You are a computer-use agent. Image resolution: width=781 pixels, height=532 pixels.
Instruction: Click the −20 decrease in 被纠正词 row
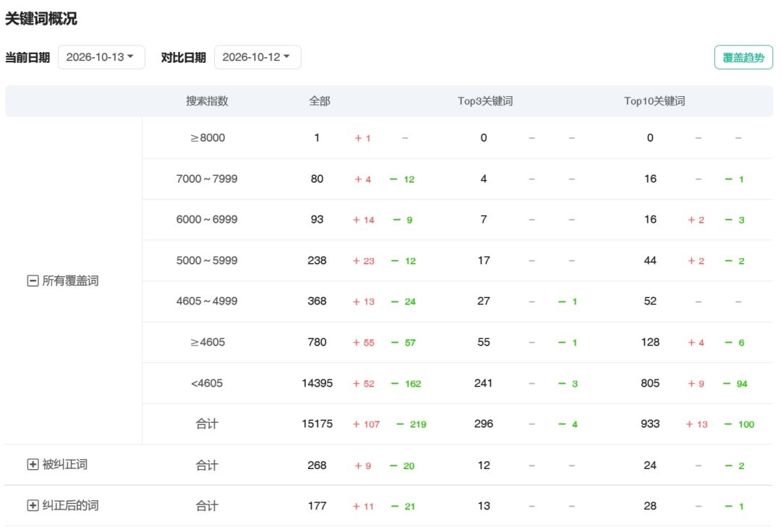click(402, 465)
